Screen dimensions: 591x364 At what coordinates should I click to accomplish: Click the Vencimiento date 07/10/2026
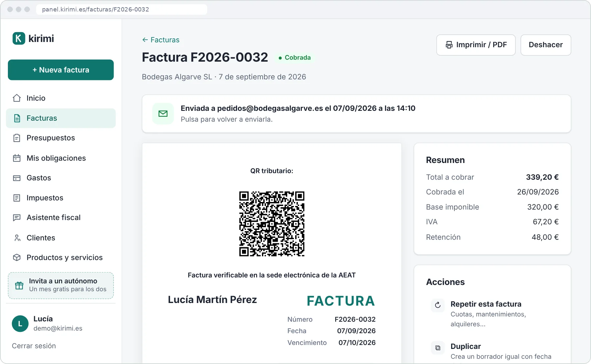357,343
